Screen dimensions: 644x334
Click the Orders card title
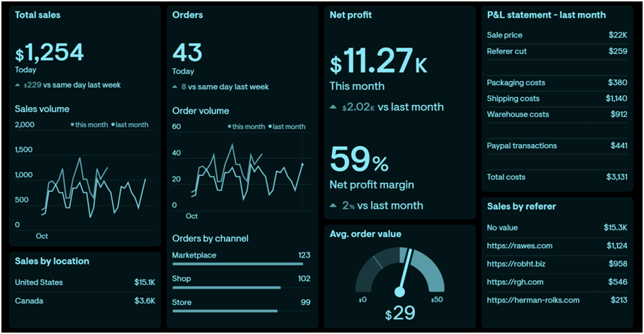[187, 15]
